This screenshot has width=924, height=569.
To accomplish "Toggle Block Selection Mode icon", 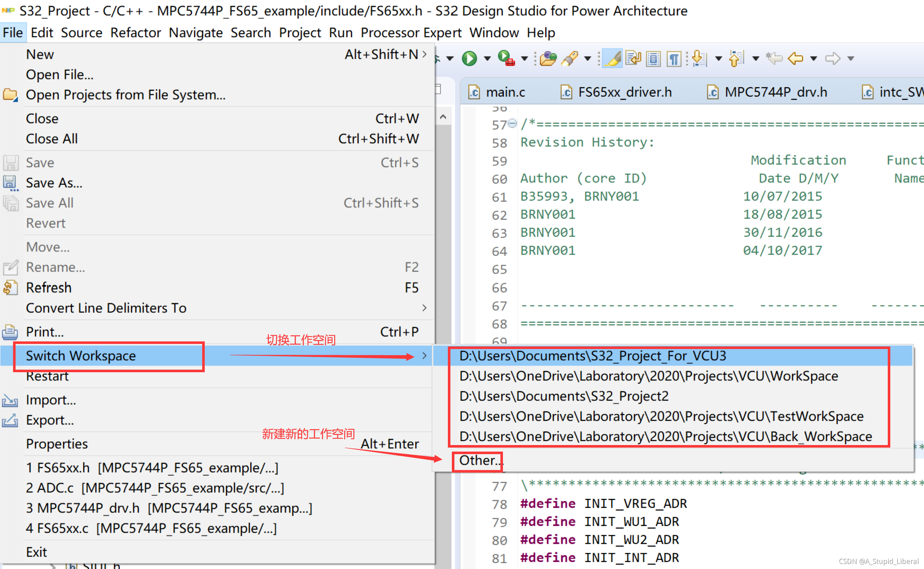I will tap(653, 58).
